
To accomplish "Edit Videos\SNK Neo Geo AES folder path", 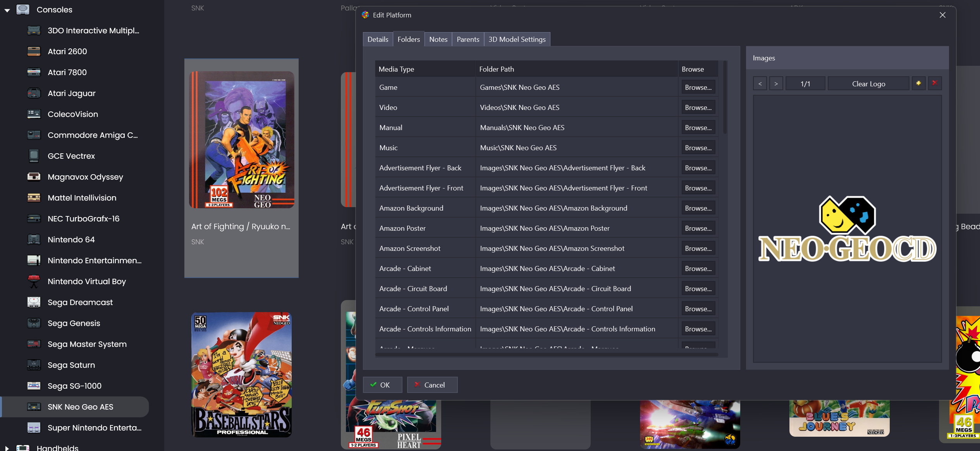I will point(577,107).
